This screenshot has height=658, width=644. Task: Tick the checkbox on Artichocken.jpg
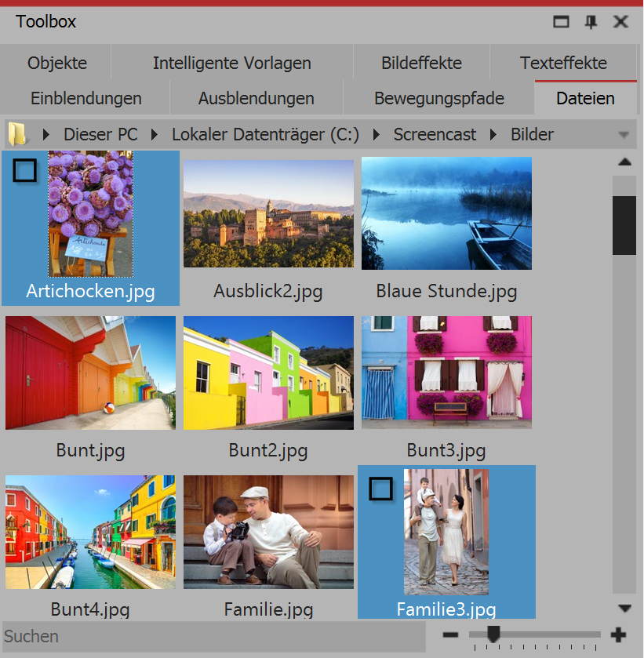[25, 169]
